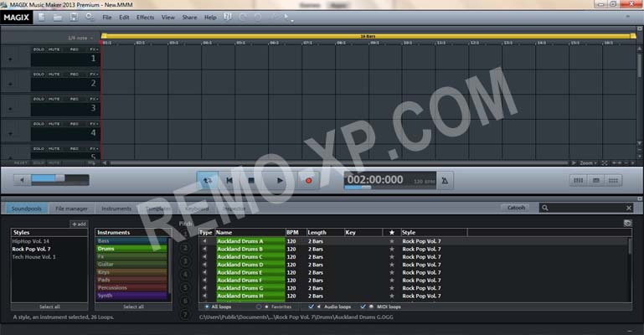The height and width of the screenshot is (335, 644).
Task: Click the Undo arrow in the toolbar
Action: point(243,18)
